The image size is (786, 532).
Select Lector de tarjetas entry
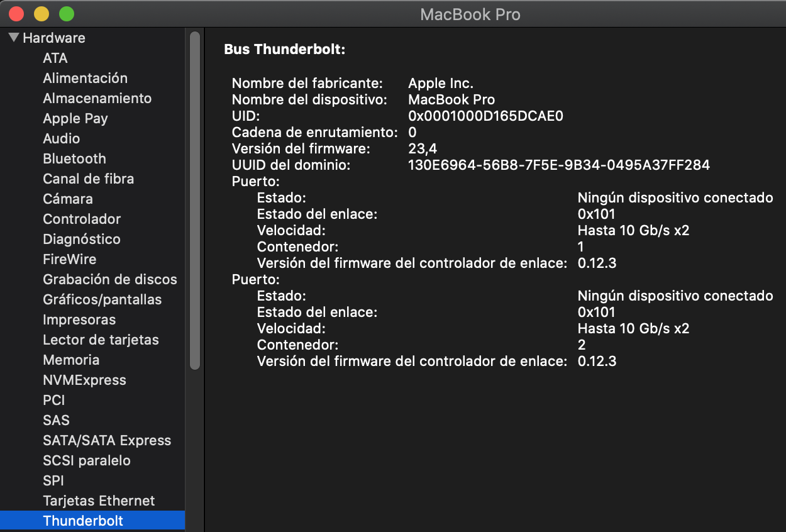pyautogui.click(x=101, y=340)
